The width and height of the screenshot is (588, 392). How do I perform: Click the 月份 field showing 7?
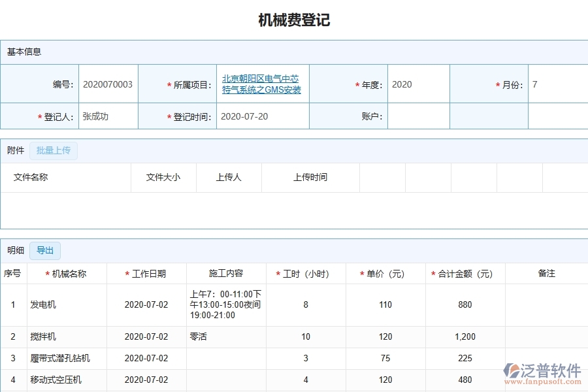tap(555, 84)
